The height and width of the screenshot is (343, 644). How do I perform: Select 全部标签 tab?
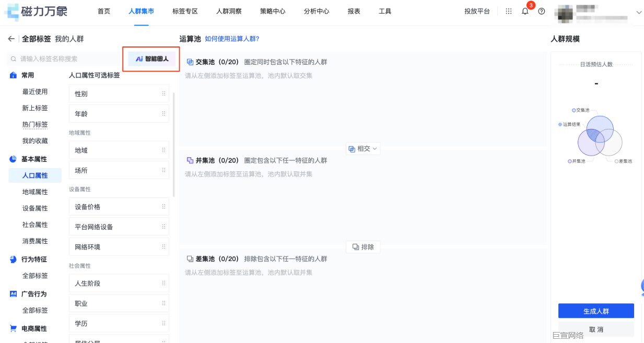[37, 39]
